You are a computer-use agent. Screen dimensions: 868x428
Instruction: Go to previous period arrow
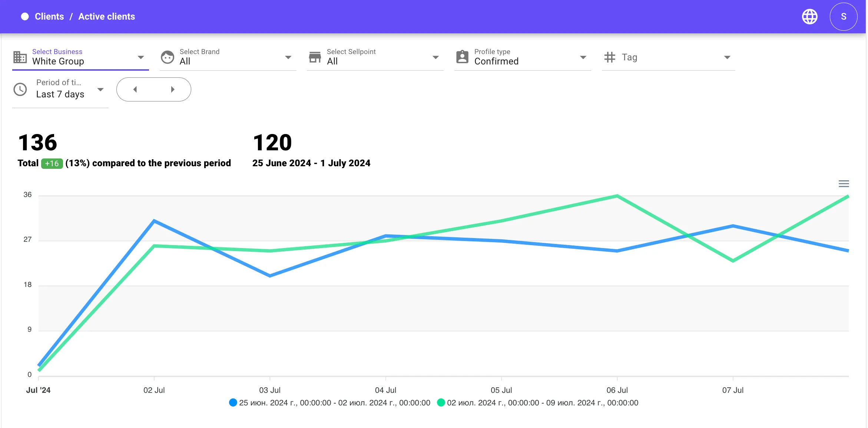pos(135,89)
